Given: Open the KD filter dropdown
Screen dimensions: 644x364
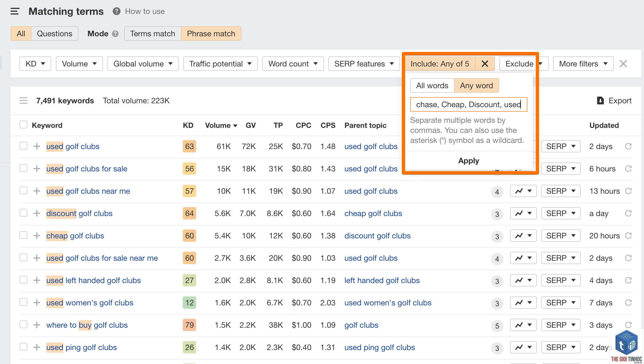Looking at the screenshot, I should (x=35, y=64).
